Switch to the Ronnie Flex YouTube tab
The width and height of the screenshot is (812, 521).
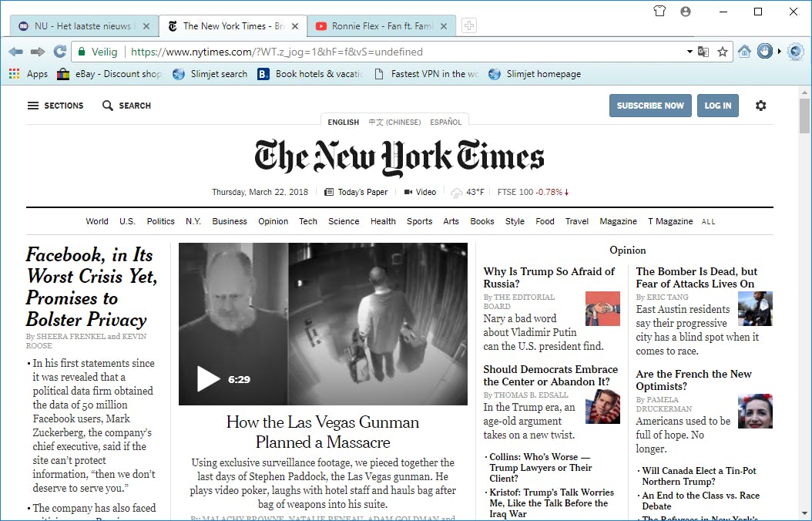pos(381,26)
